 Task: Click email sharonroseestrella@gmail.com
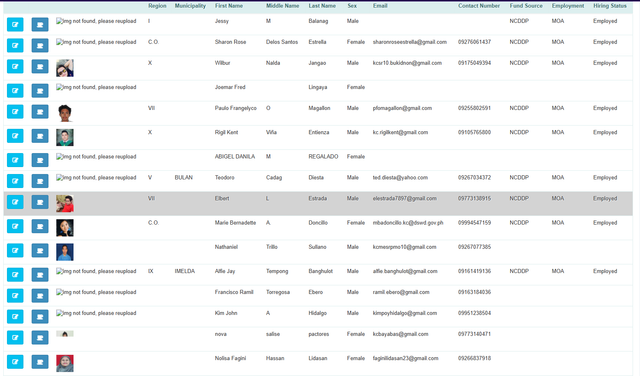click(x=410, y=42)
